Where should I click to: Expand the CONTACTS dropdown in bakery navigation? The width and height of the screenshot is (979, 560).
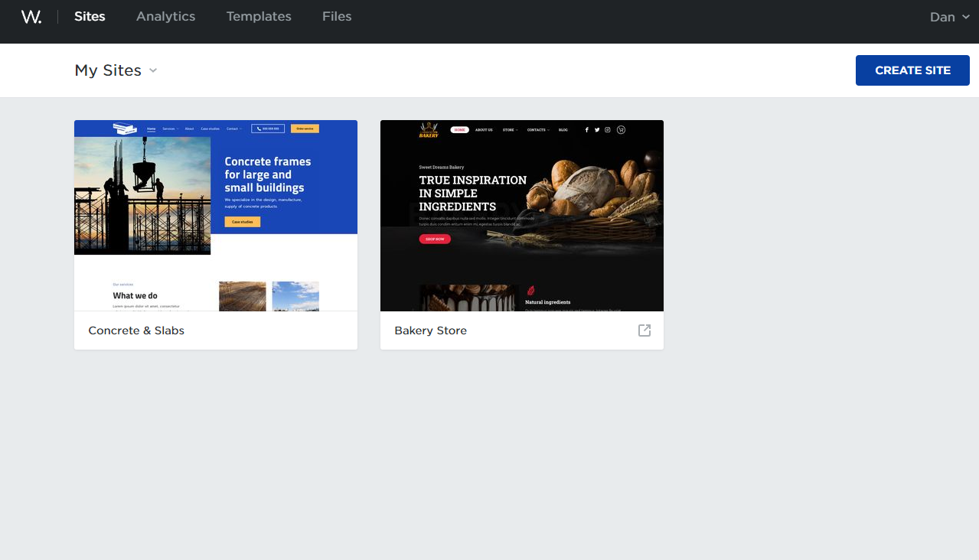(x=539, y=129)
